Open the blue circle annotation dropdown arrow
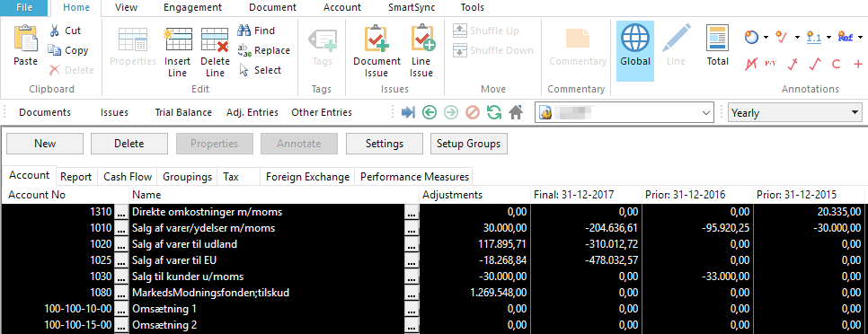 pyautogui.click(x=766, y=38)
